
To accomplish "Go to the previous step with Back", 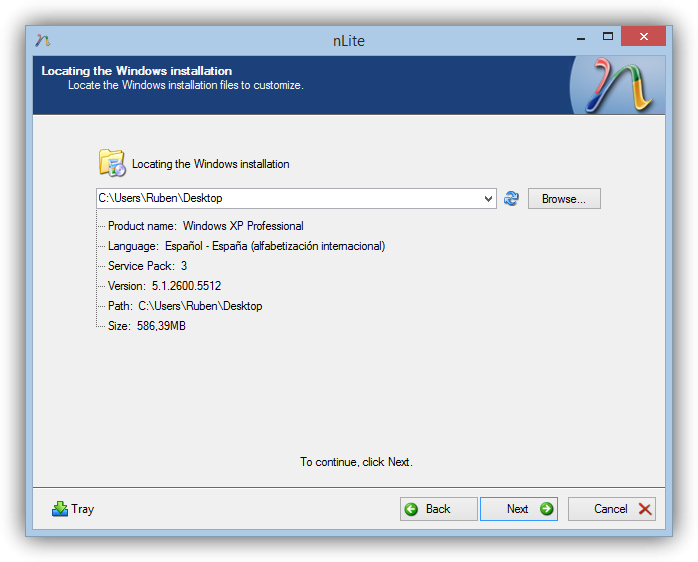I will coord(438,509).
